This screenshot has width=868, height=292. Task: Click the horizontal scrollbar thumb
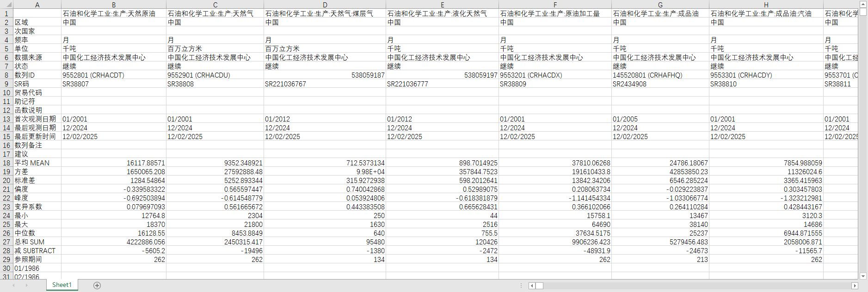click(x=539, y=286)
